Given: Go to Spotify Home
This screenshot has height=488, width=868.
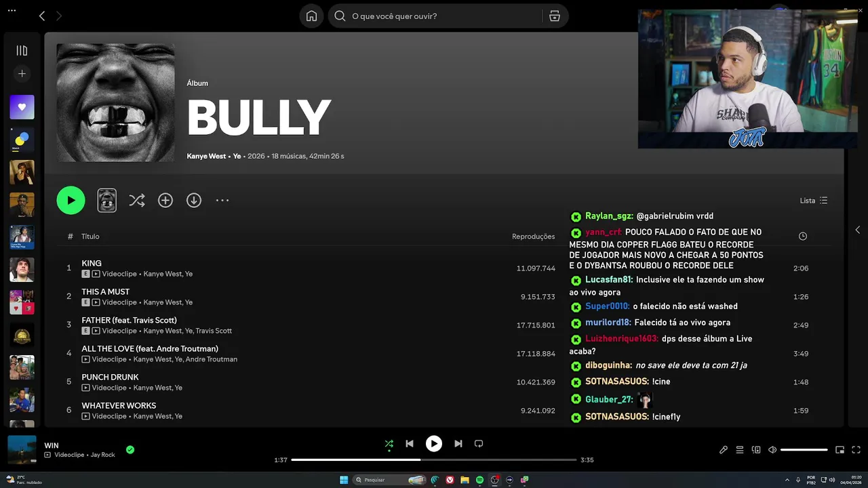Looking at the screenshot, I should point(311,16).
